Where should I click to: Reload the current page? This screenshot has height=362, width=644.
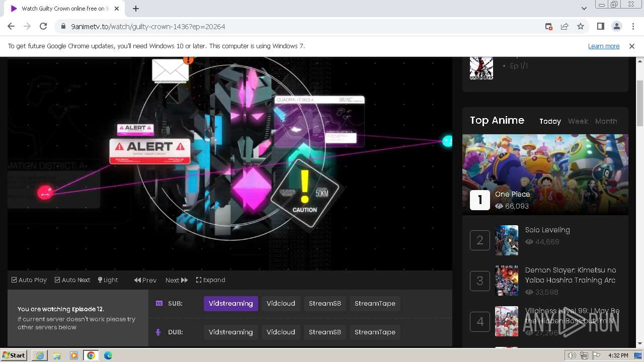tap(43, 26)
